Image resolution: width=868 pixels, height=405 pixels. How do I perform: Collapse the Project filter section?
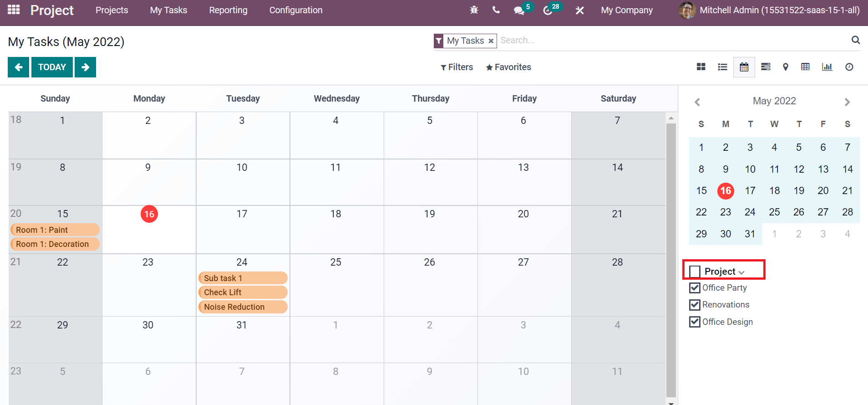click(742, 272)
